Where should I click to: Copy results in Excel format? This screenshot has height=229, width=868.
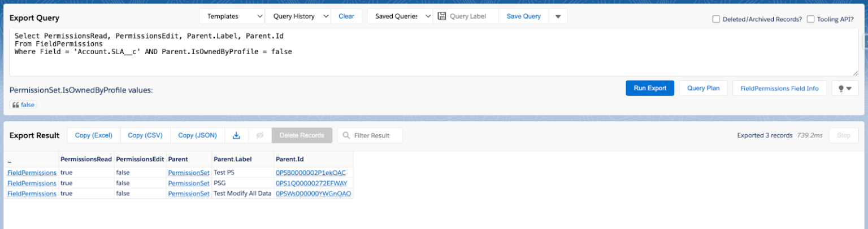[94, 135]
